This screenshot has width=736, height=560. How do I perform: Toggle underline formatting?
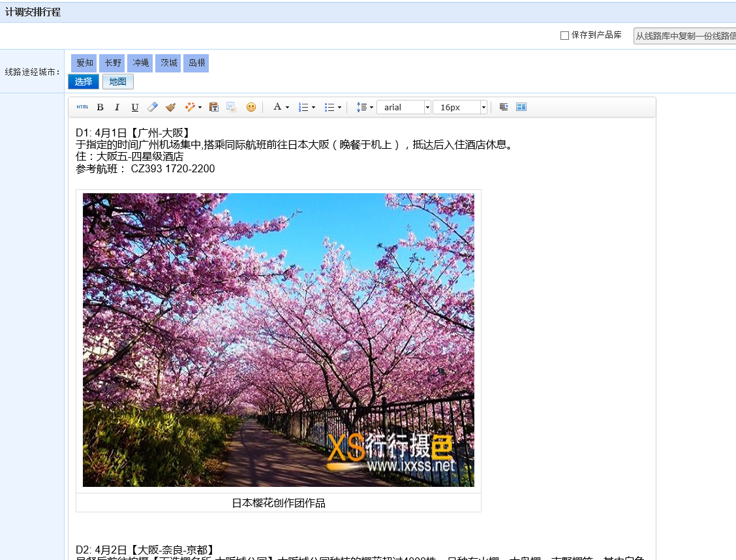coord(134,107)
